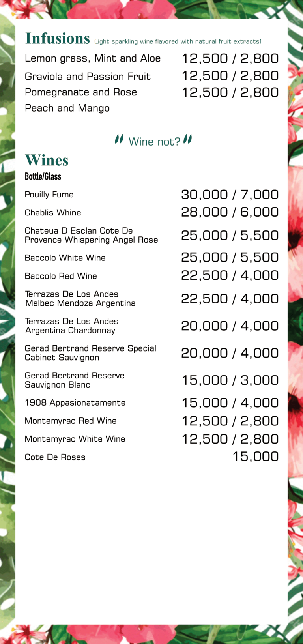Click the Wines section heading
Screen dimensions: 303x644
pyautogui.click(x=47, y=161)
